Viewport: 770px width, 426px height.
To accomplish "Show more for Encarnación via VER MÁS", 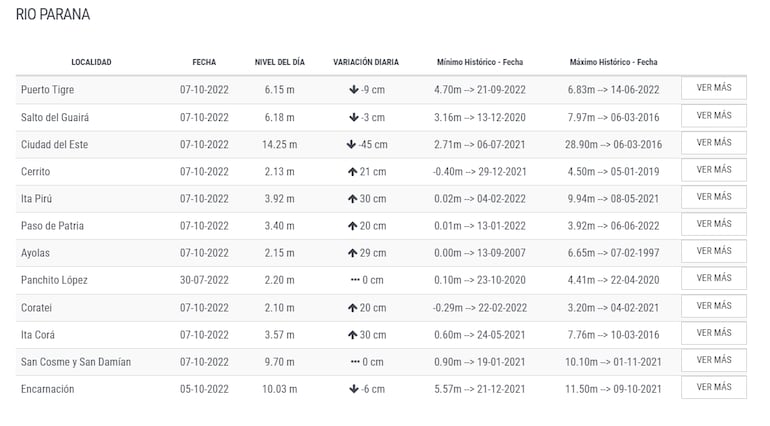I will (x=713, y=387).
